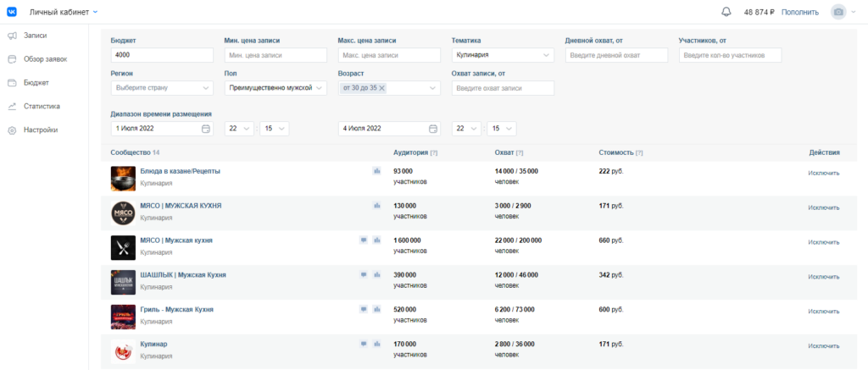Click the VK logo icon
Viewport: 868px width, 370px height.
pos(12,12)
